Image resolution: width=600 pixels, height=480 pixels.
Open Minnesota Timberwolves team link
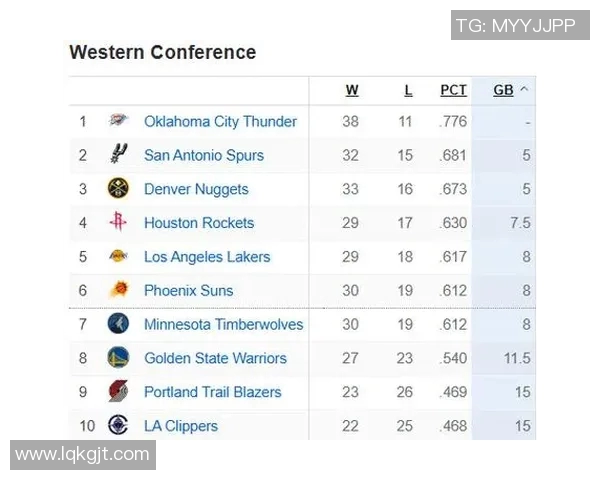click(x=223, y=324)
